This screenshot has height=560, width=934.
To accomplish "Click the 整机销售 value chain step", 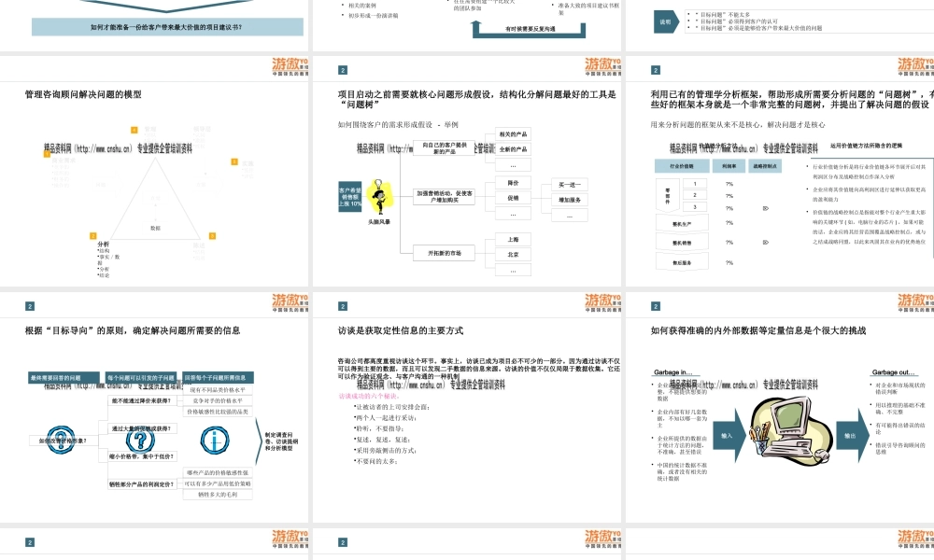I will [682, 243].
